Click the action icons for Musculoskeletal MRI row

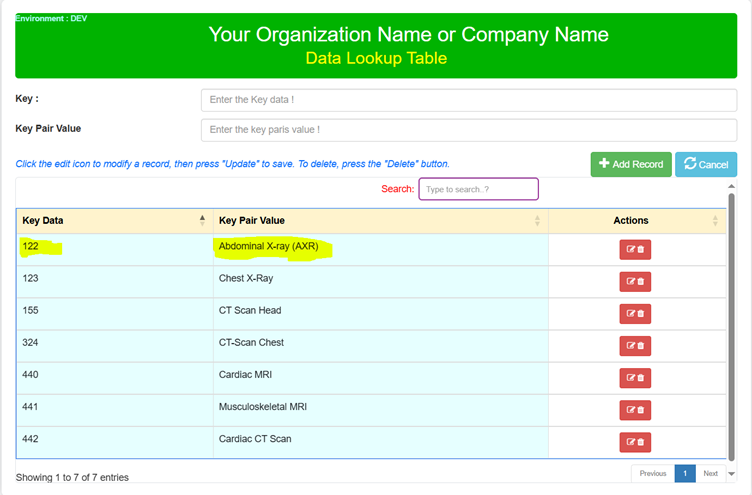coord(635,409)
